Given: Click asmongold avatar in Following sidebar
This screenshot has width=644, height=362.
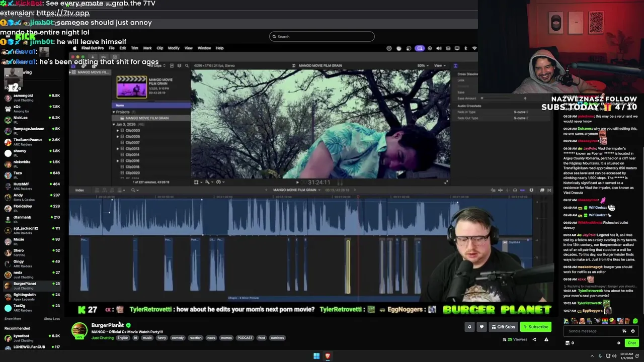Looking at the screenshot, I should (8, 98).
